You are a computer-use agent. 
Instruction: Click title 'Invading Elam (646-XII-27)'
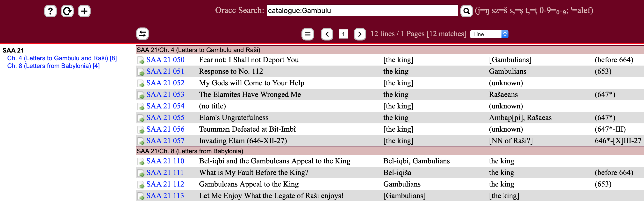pyautogui.click(x=243, y=141)
